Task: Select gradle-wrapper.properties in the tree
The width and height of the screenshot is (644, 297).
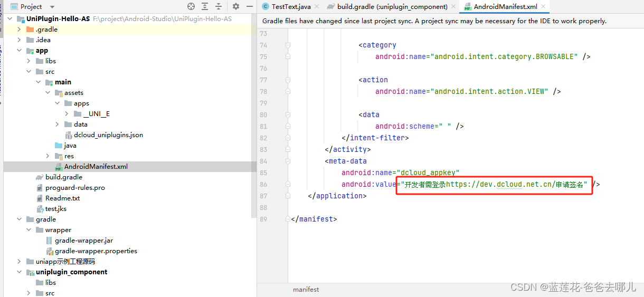Action: (96, 251)
